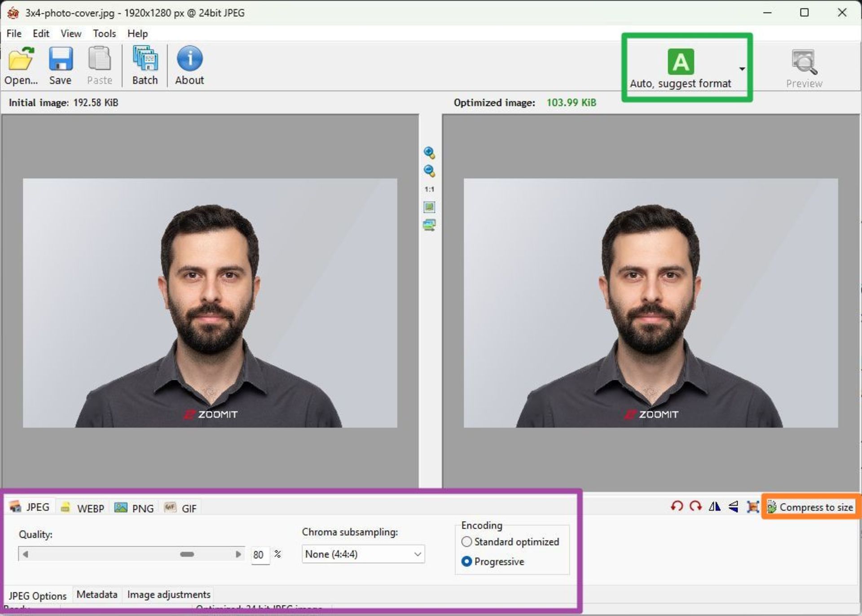Viewport: 862px width, 616px height.
Task: Select Standard optimized encoding
Action: tap(466, 541)
